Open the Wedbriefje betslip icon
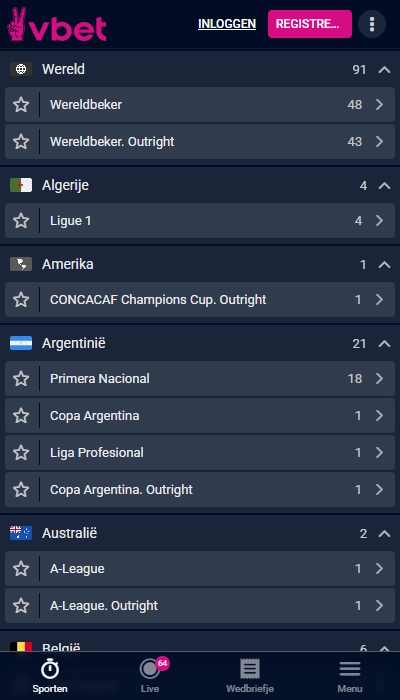The image size is (400, 700). coord(250,669)
